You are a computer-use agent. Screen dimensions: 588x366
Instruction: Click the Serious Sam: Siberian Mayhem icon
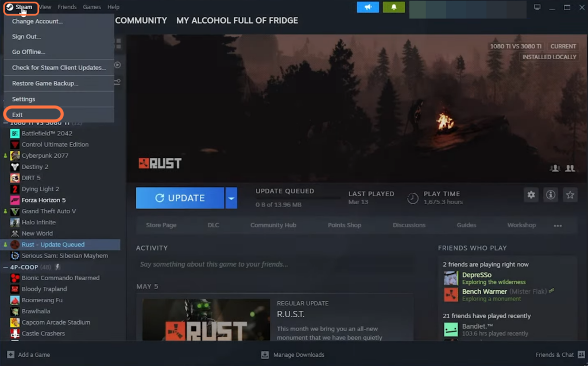(x=14, y=255)
